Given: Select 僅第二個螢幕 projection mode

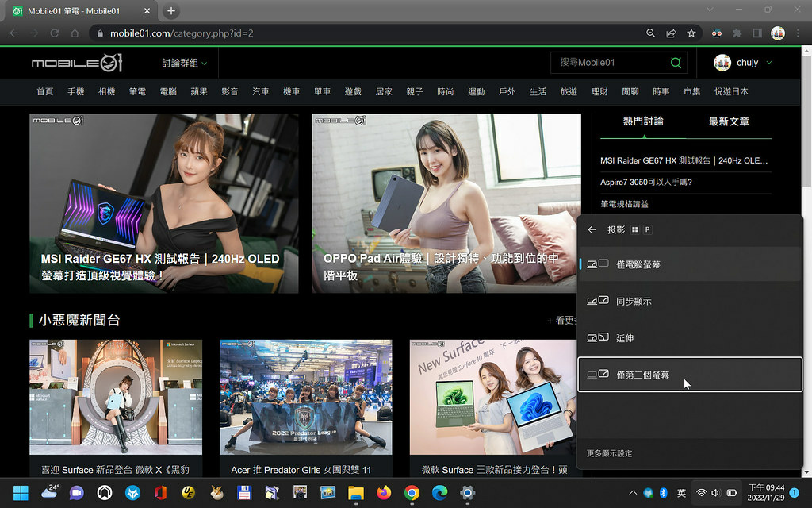Looking at the screenshot, I should click(x=690, y=375).
